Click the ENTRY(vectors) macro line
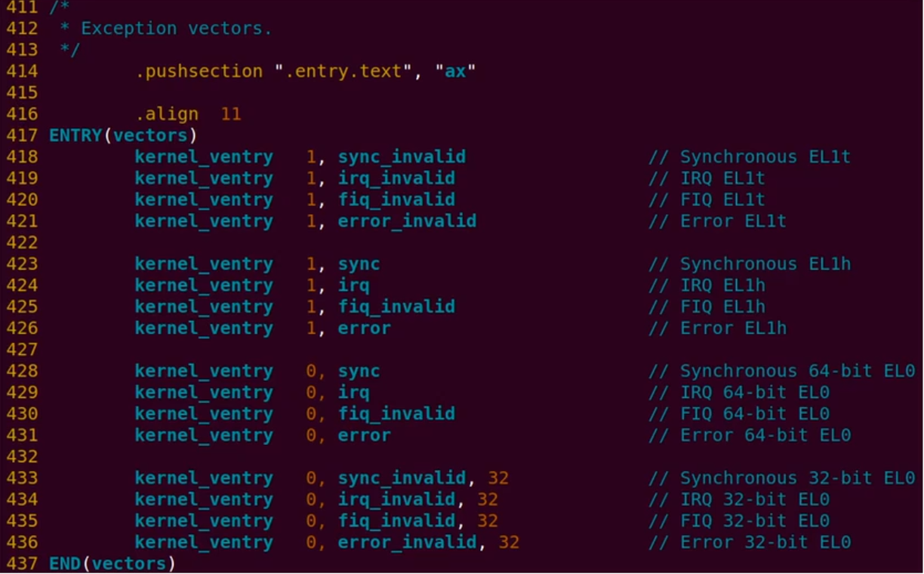This screenshot has width=924, height=574. tap(123, 136)
